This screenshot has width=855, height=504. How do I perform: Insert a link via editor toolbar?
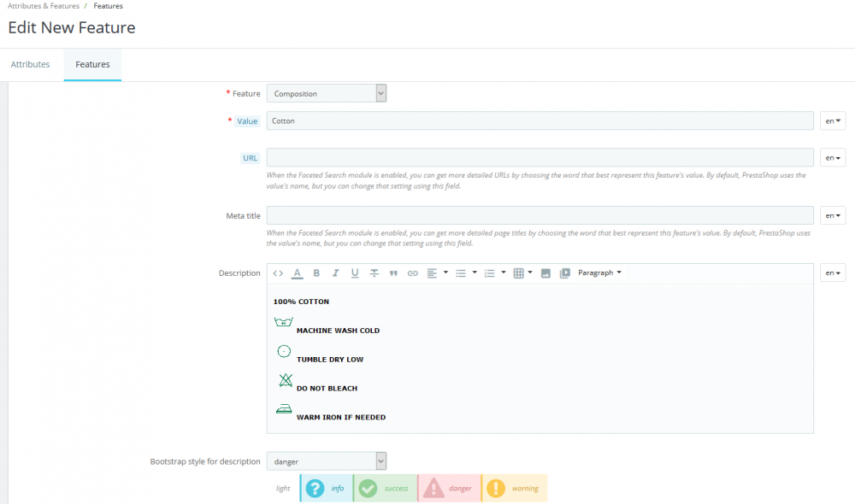413,273
